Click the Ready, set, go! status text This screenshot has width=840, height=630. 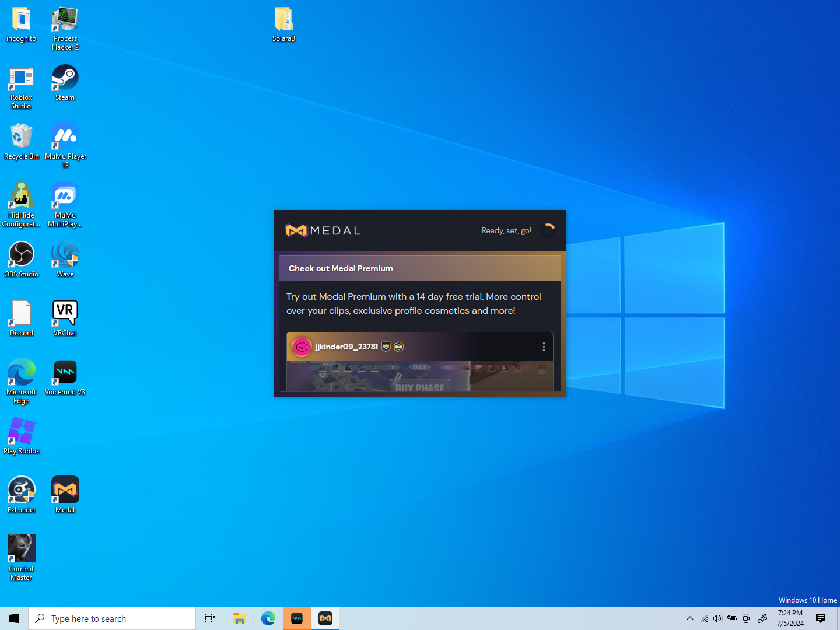tap(506, 231)
